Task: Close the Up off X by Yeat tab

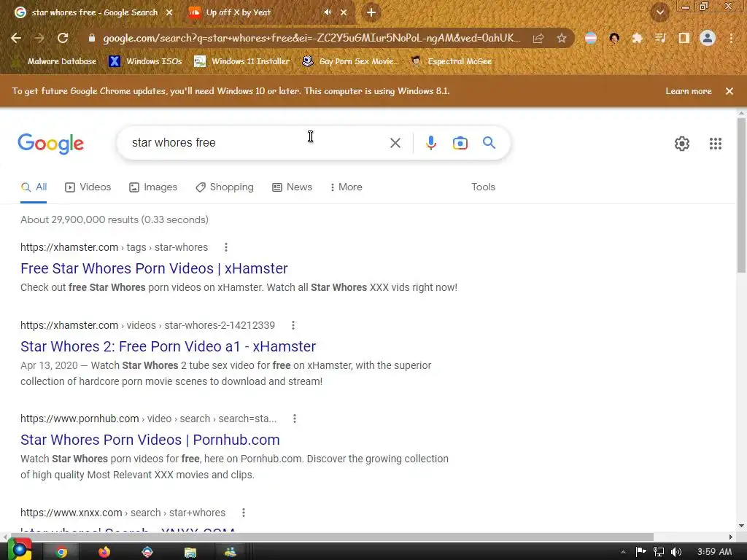Action: 344,12
